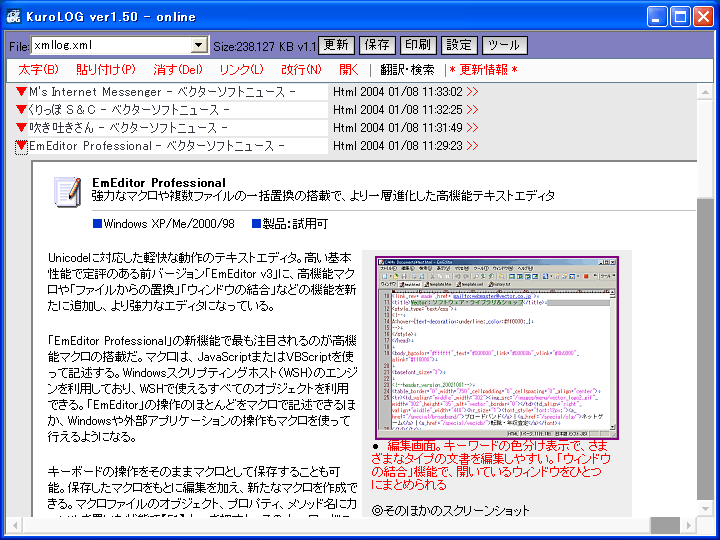Open 翻訳・検索 menu

point(407,70)
